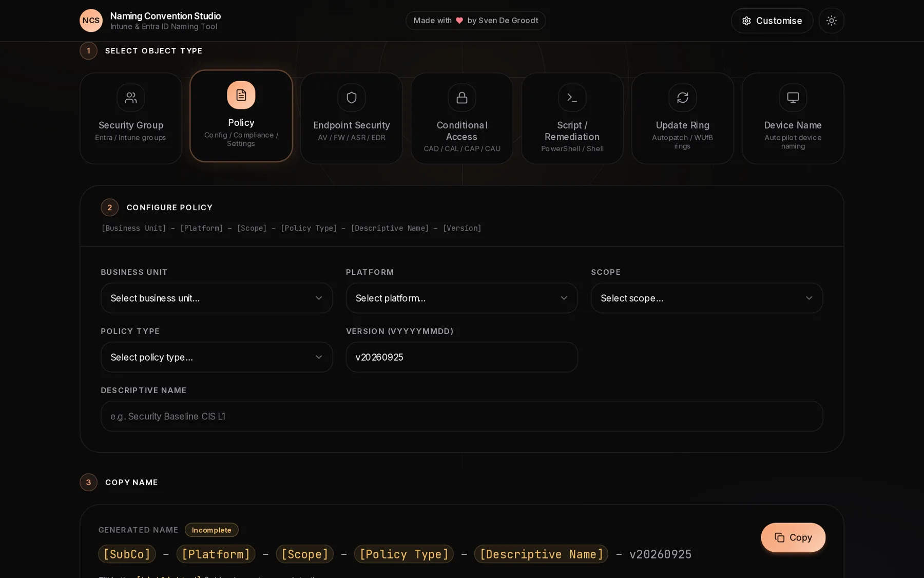Click the Policy document icon
924x578 pixels.
tap(241, 95)
